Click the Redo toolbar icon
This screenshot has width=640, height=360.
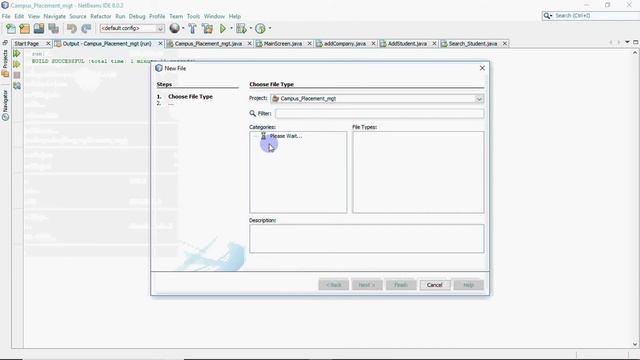[86, 28]
